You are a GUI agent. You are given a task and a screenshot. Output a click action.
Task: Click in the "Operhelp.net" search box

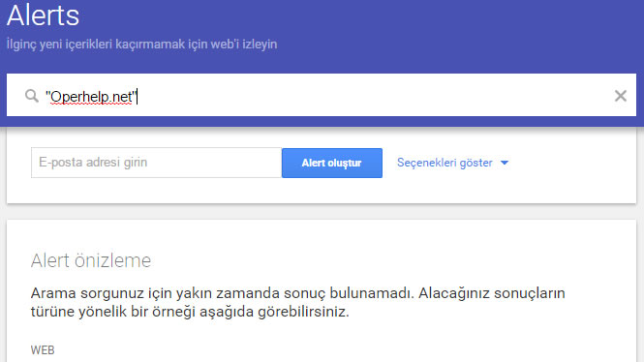[x=322, y=95]
